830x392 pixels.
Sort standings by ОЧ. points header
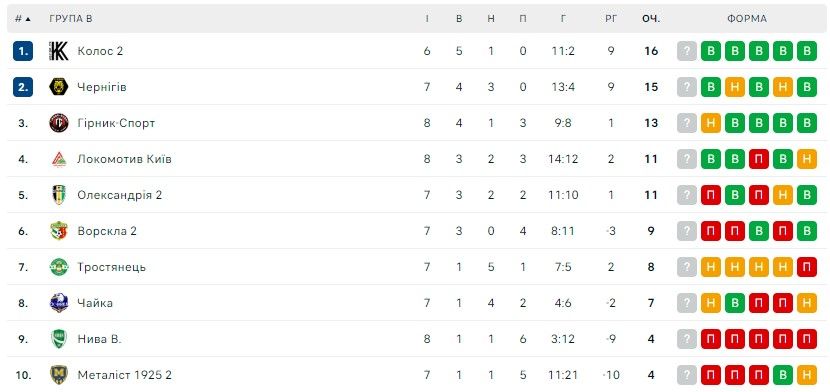(x=651, y=19)
